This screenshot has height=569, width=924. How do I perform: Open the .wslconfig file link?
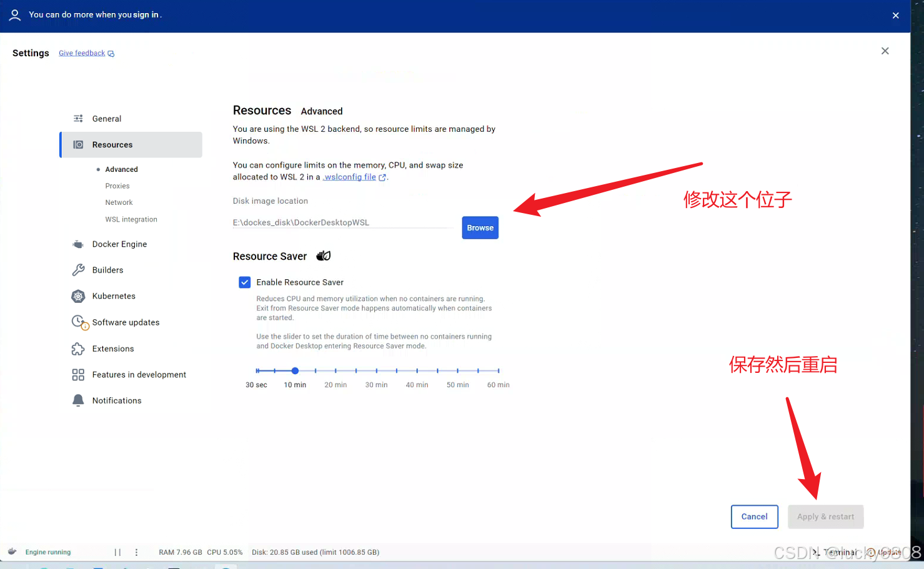click(354, 177)
